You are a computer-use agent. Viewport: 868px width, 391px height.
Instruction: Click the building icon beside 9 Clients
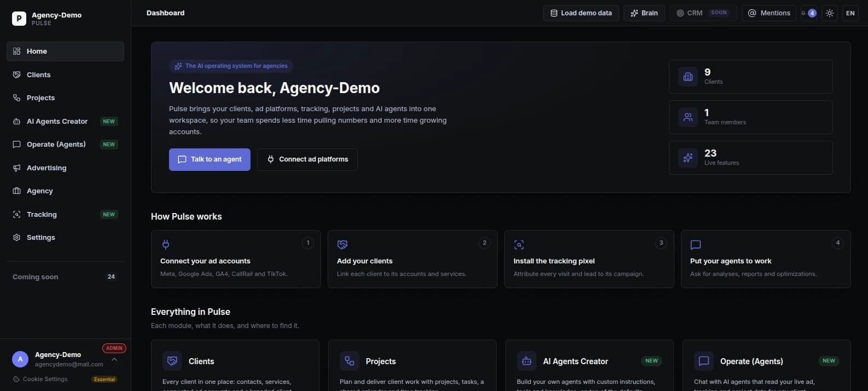pyautogui.click(x=688, y=77)
